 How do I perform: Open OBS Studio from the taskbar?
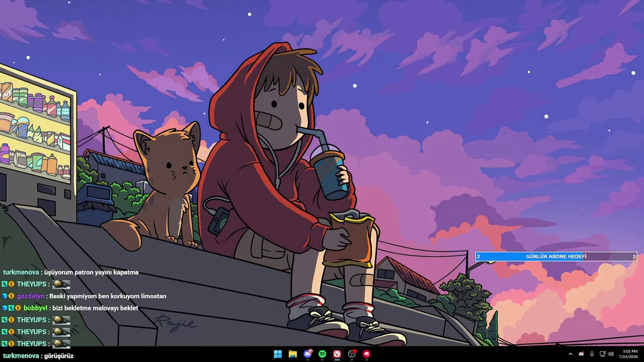click(352, 354)
